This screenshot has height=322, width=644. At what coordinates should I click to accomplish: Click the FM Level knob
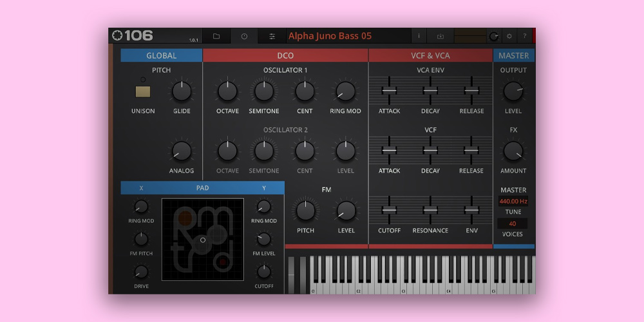pyautogui.click(x=346, y=211)
